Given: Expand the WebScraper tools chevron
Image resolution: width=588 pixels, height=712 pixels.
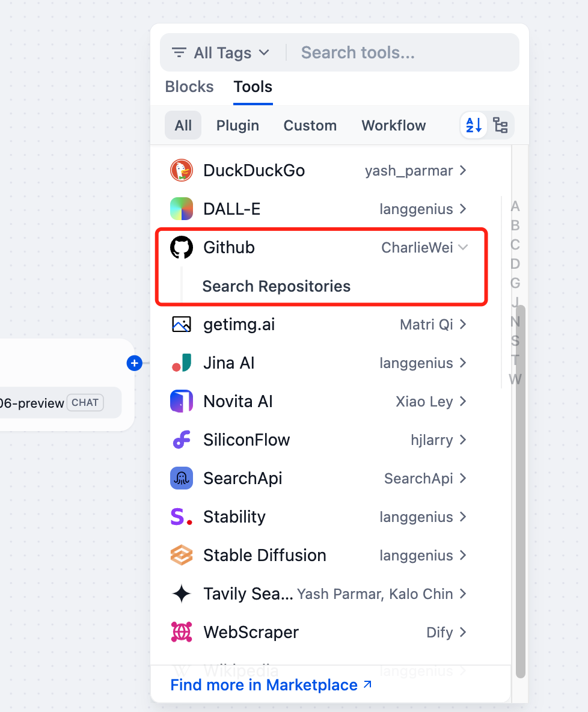Looking at the screenshot, I should (x=463, y=632).
